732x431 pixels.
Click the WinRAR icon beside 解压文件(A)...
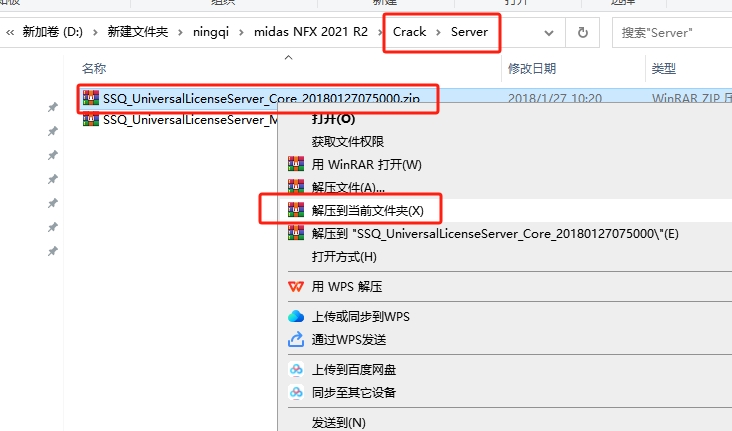[296, 187]
